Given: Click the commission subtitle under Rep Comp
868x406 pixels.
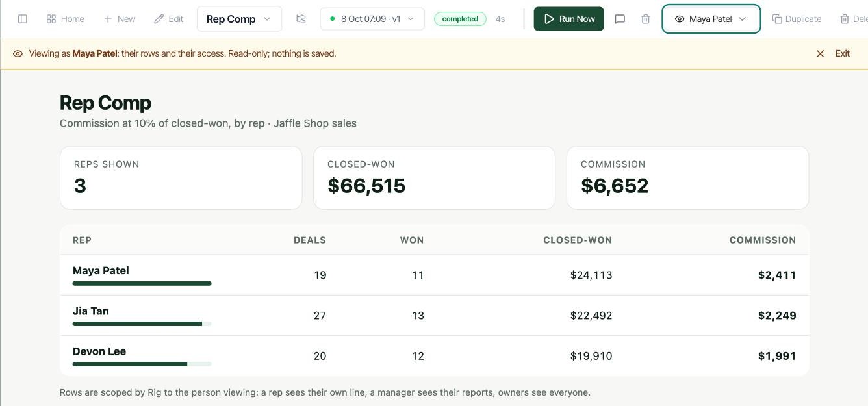Looking at the screenshot, I should (x=208, y=123).
